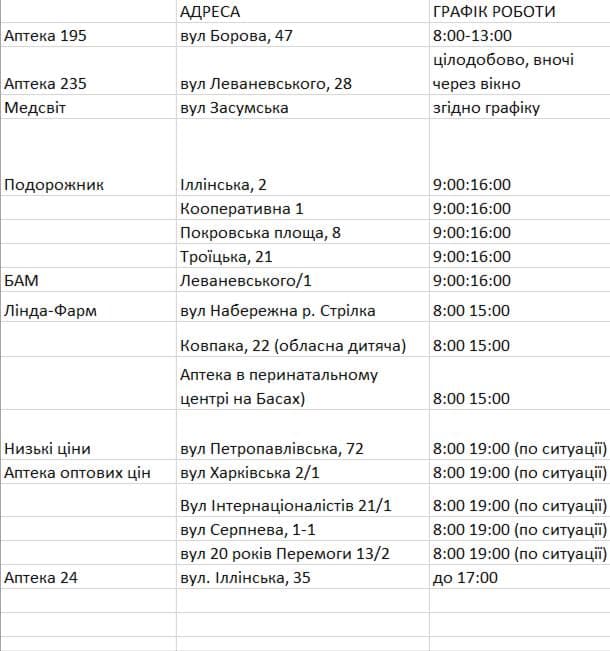Click the Покровська площа, 8 cell

[x=303, y=232]
